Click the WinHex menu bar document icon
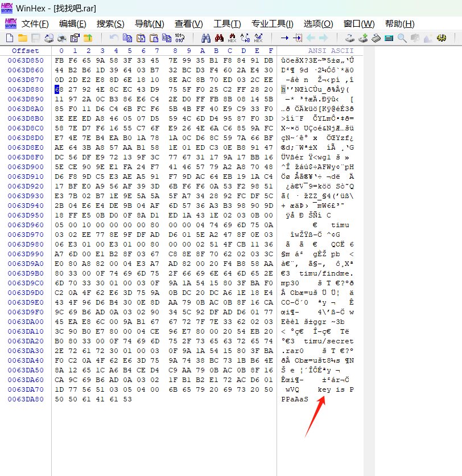The image size is (462, 476). 11,23
